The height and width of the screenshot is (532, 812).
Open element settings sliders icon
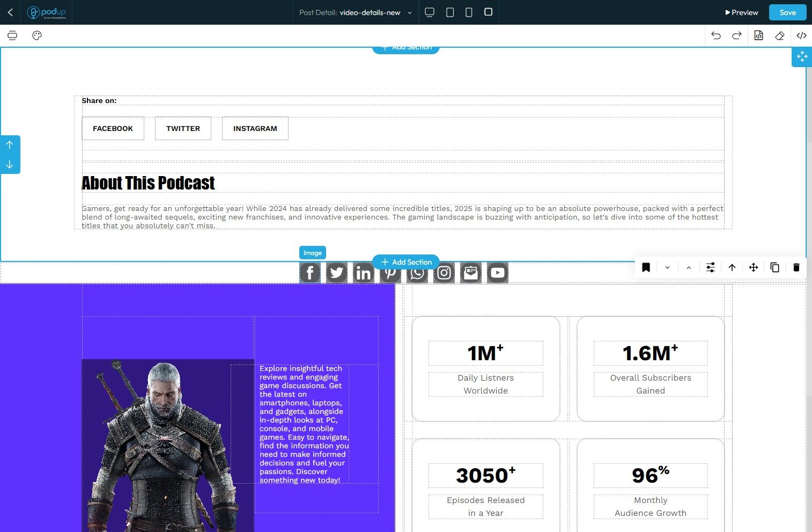click(710, 267)
